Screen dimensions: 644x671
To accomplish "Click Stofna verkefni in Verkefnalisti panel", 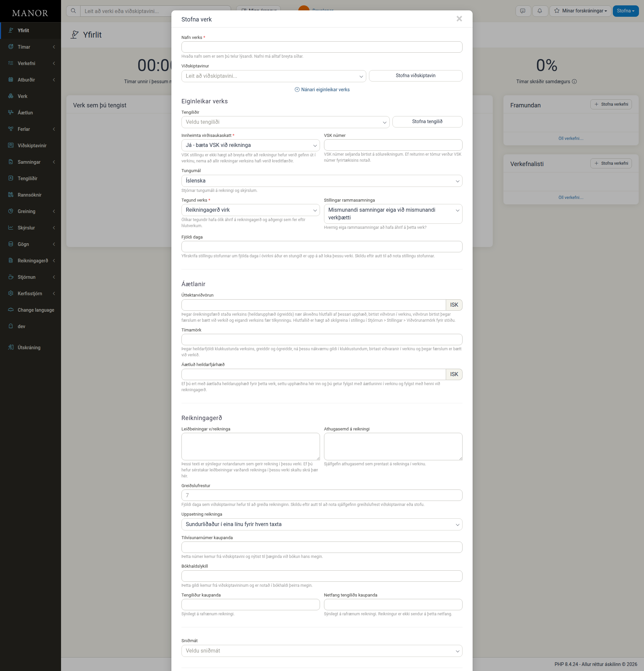I will click(611, 163).
